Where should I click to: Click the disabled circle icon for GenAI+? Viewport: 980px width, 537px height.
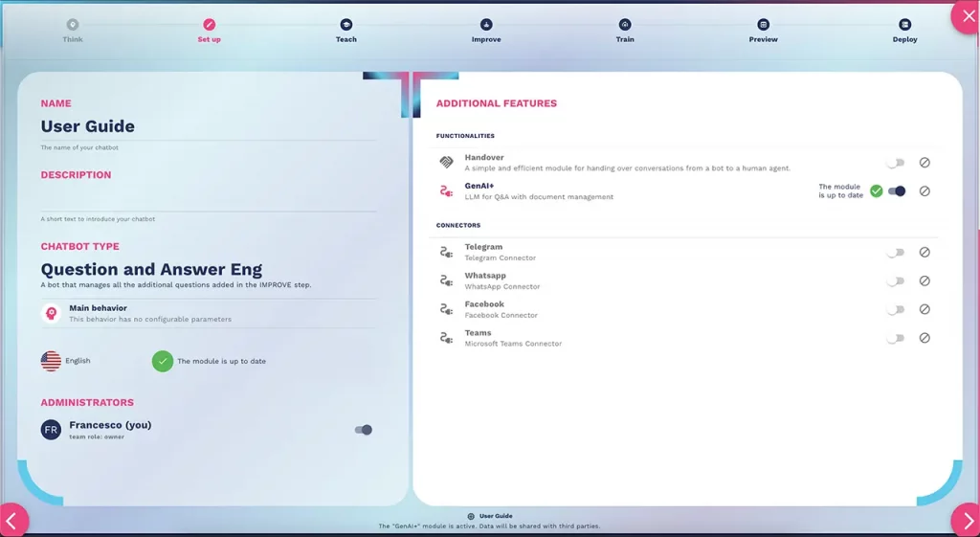924,191
